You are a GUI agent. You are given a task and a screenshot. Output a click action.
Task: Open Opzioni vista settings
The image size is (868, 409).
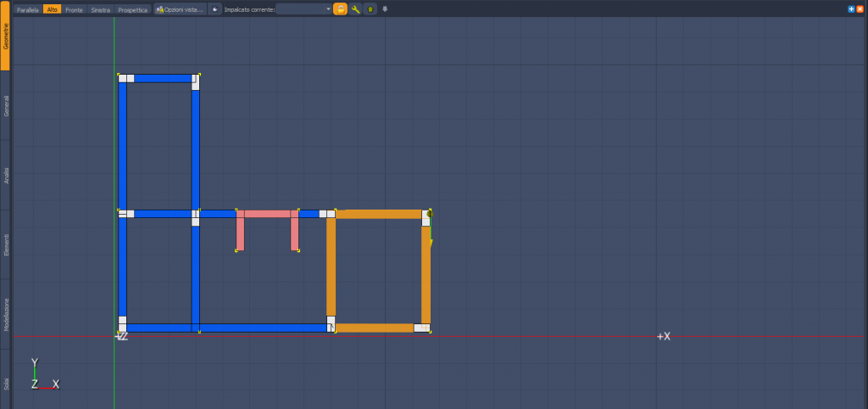[x=180, y=9]
